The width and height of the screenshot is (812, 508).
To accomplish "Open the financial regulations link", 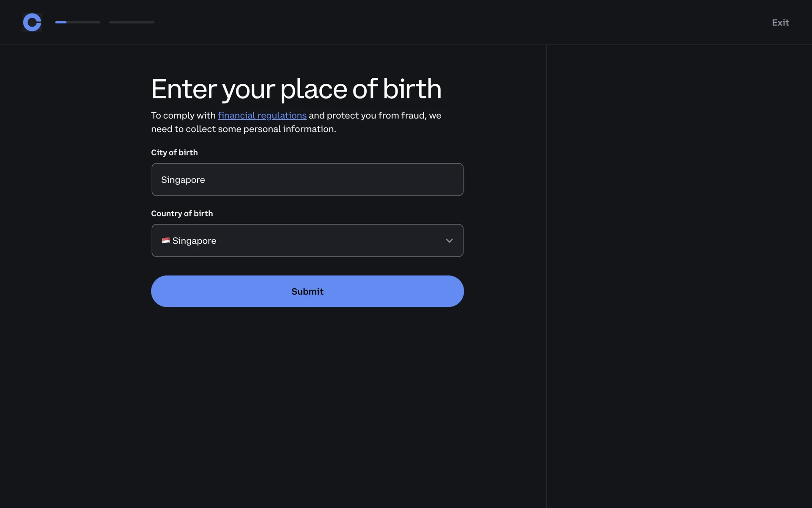I will 262,116.
